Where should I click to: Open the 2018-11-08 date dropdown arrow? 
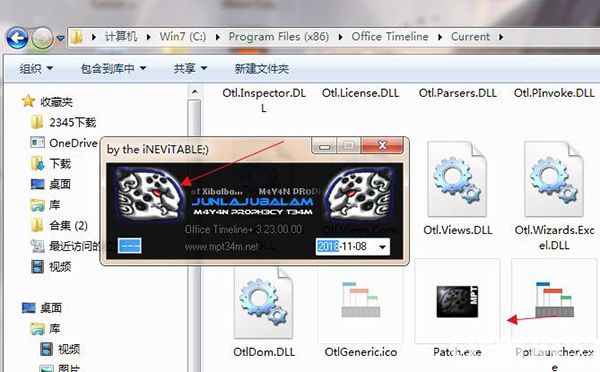coord(382,247)
